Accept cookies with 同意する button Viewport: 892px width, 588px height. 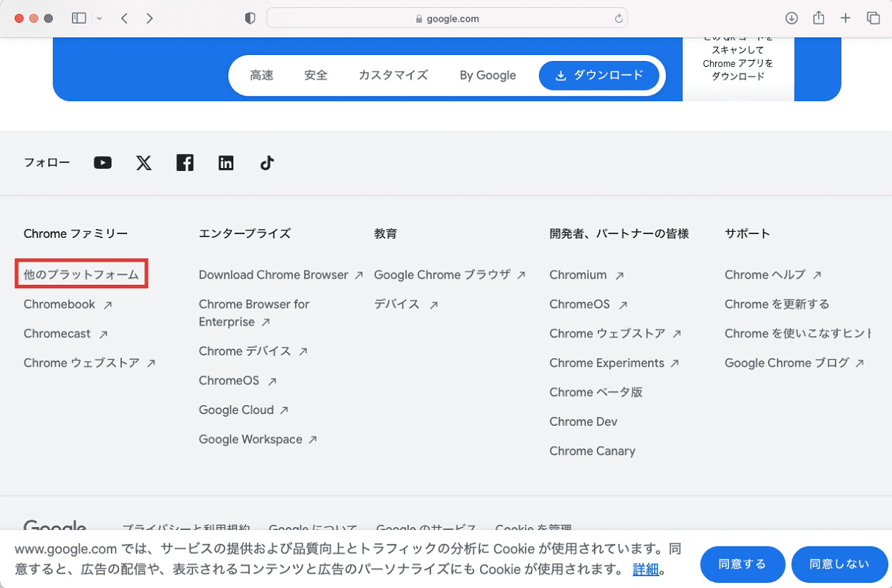(743, 564)
